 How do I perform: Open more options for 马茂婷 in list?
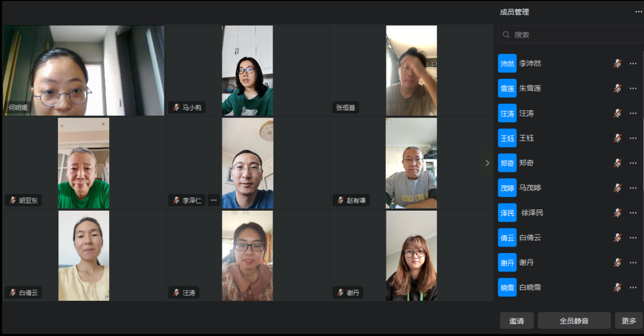(633, 188)
